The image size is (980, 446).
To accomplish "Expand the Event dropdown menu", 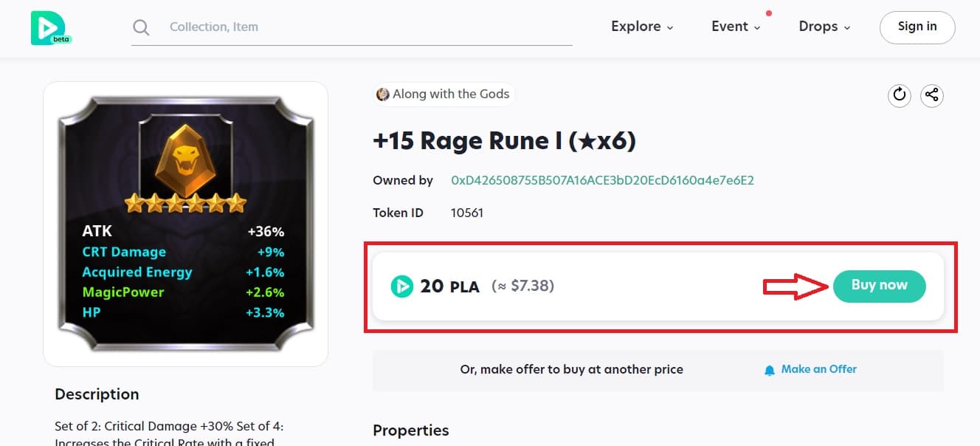I will [x=736, y=27].
